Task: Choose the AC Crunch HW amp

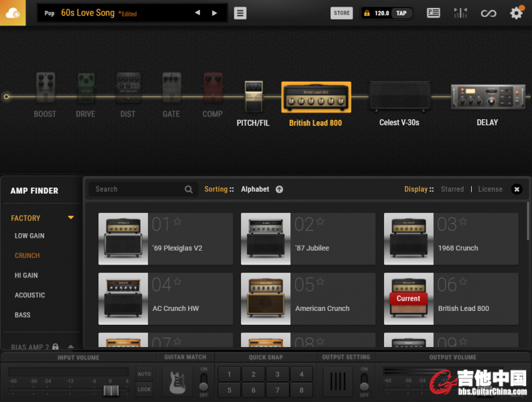Action: (x=165, y=299)
